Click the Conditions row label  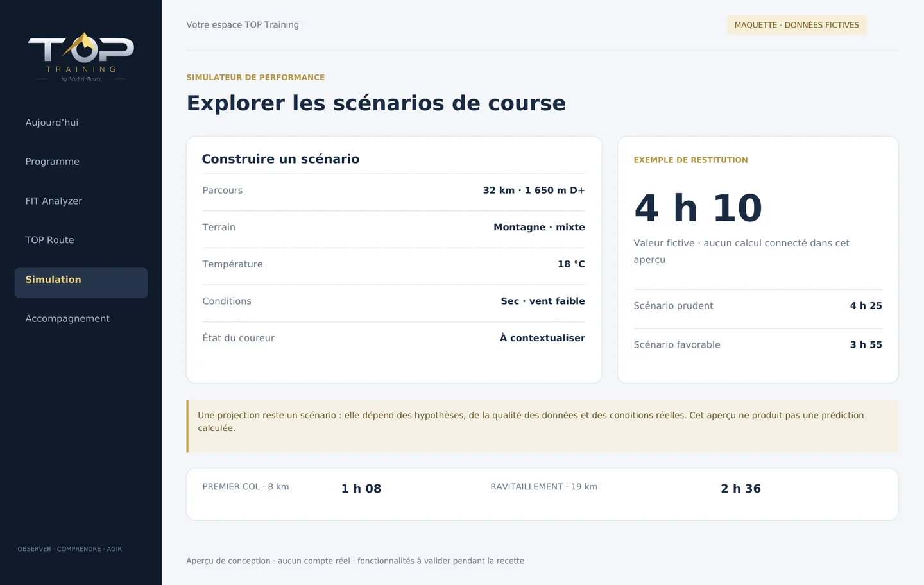coord(227,301)
